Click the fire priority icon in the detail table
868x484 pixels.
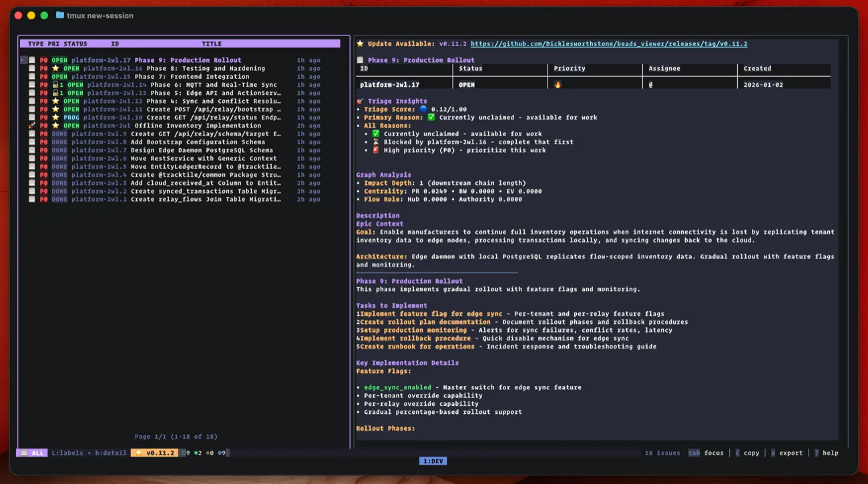(x=558, y=85)
